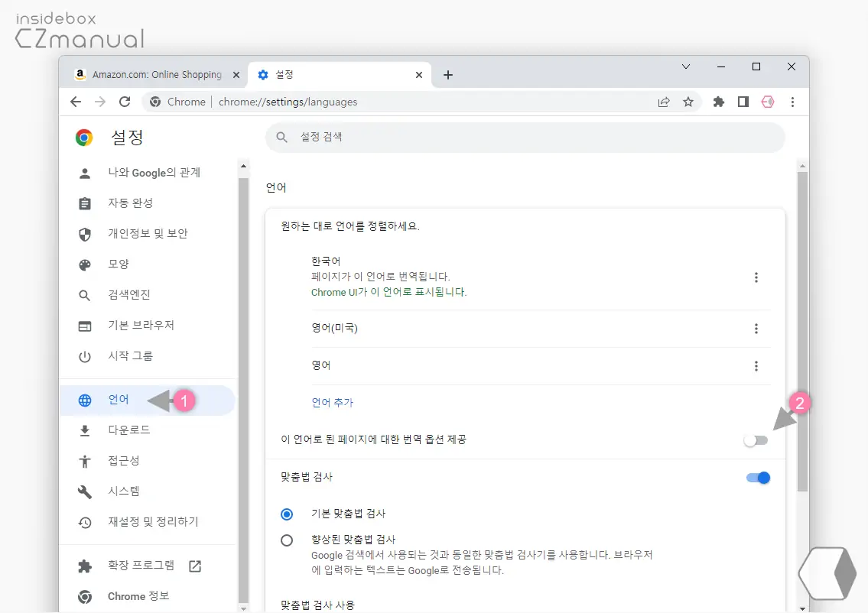The width and height of the screenshot is (868, 613).
Task: Reload the settings page
Action: click(125, 102)
